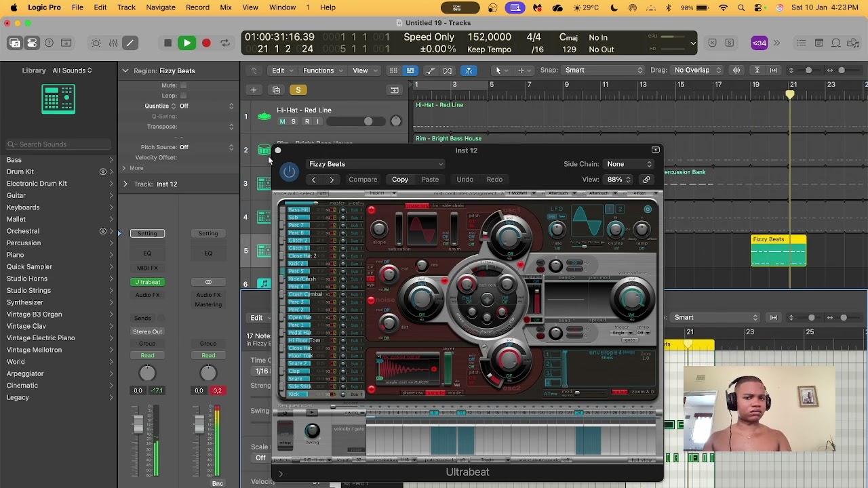Open the media Browsers button
The width and height of the screenshot is (868, 488).
[854, 43]
